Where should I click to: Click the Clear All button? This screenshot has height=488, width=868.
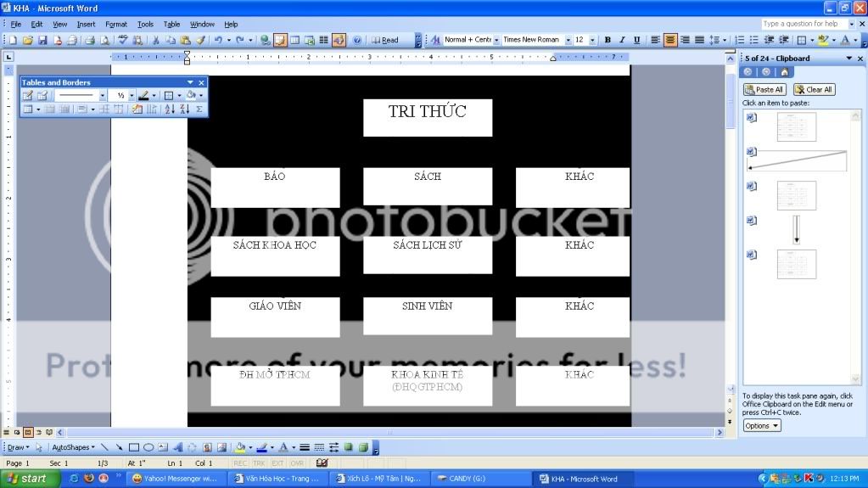tap(814, 89)
